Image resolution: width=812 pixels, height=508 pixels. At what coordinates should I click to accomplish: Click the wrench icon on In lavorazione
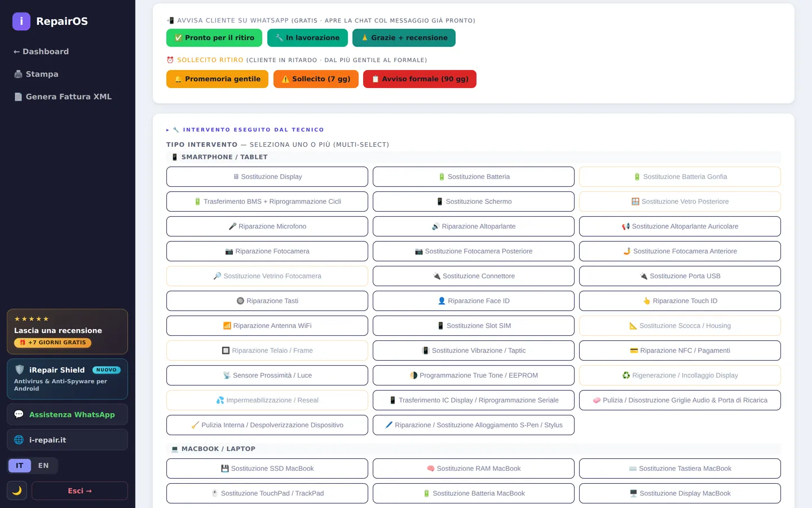click(279, 38)
